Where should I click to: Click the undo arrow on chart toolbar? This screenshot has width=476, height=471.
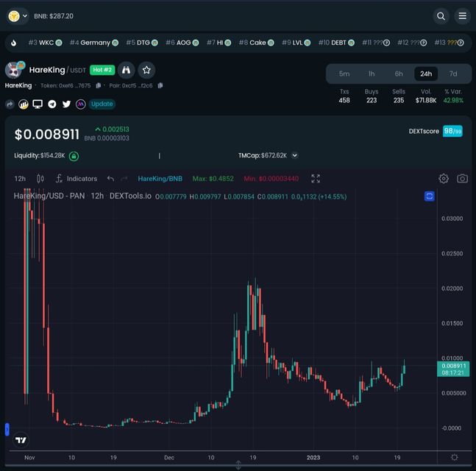(110, 179)
